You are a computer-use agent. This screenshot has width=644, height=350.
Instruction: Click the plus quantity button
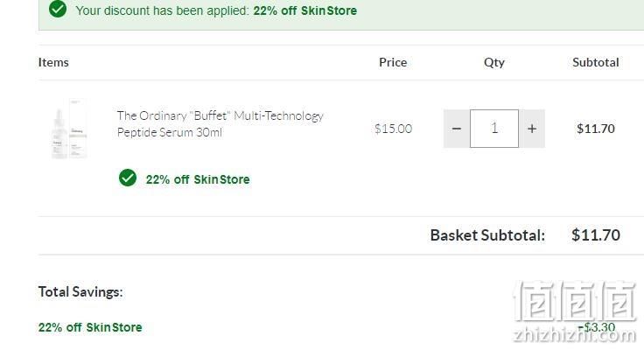tap(532, 129)
